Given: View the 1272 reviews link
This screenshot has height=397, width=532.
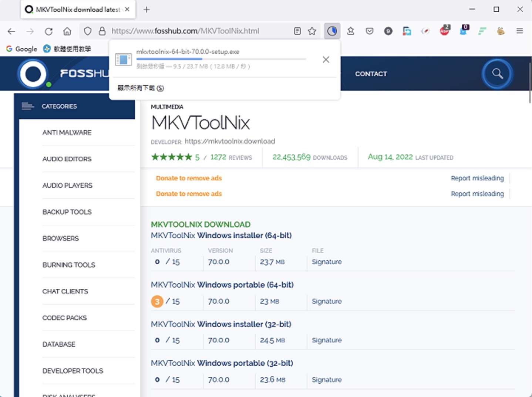Looking at the screenshot, I should click(x=231, y=157).
